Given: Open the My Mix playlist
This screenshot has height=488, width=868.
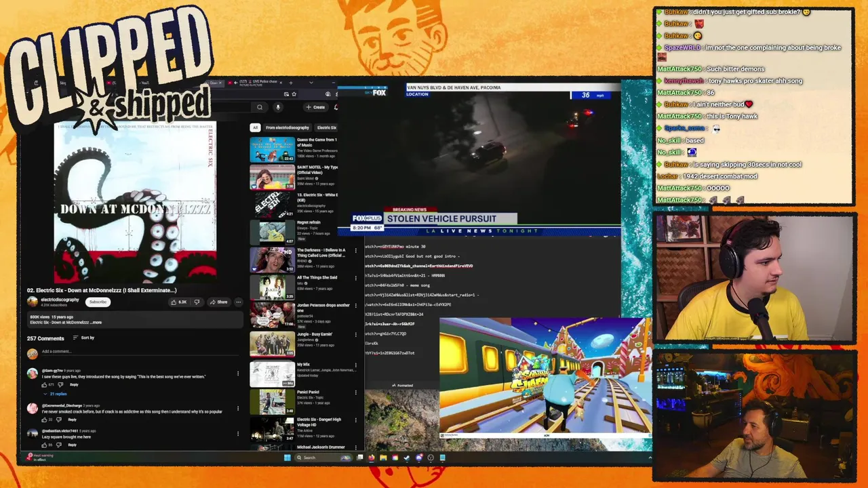Looking at the screenshot, I should [272, 374].
